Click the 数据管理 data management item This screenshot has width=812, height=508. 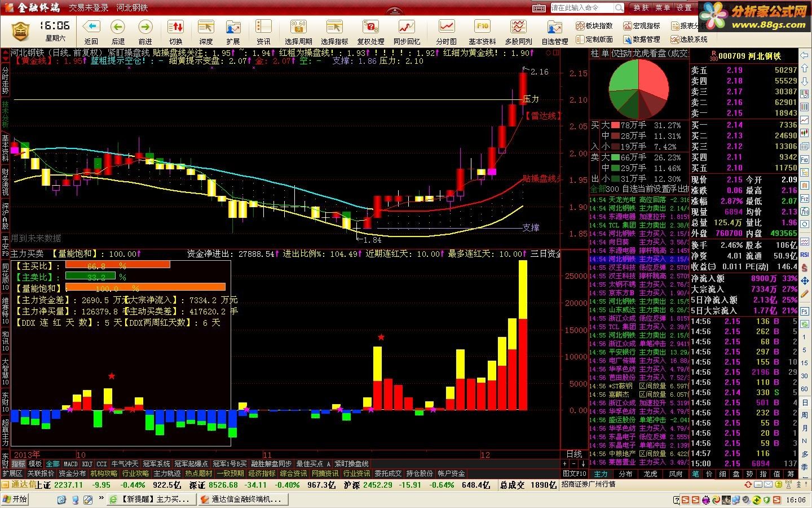coord(642,39)
